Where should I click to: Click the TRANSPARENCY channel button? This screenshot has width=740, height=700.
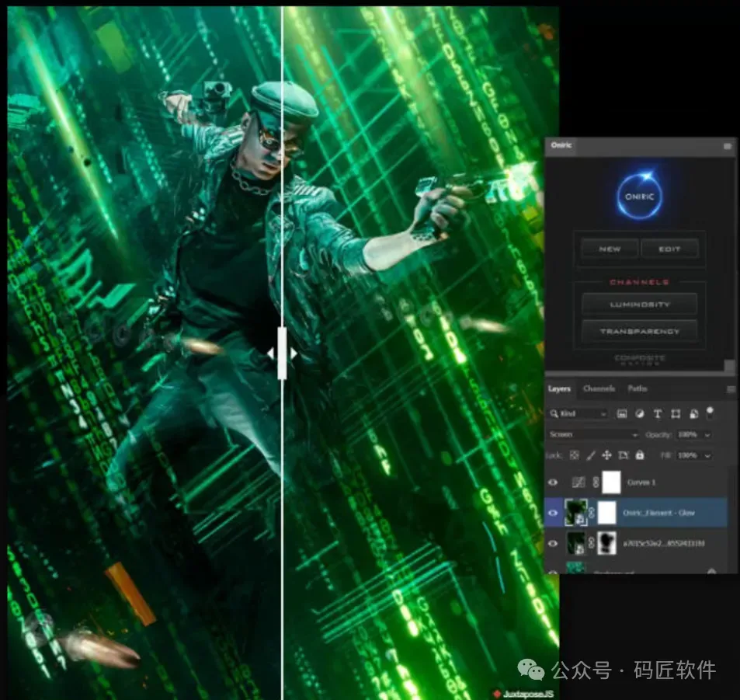coord(640,332)
